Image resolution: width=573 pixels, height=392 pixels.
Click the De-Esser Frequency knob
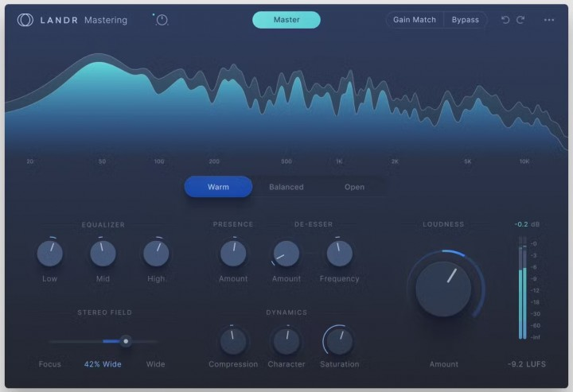340,253
